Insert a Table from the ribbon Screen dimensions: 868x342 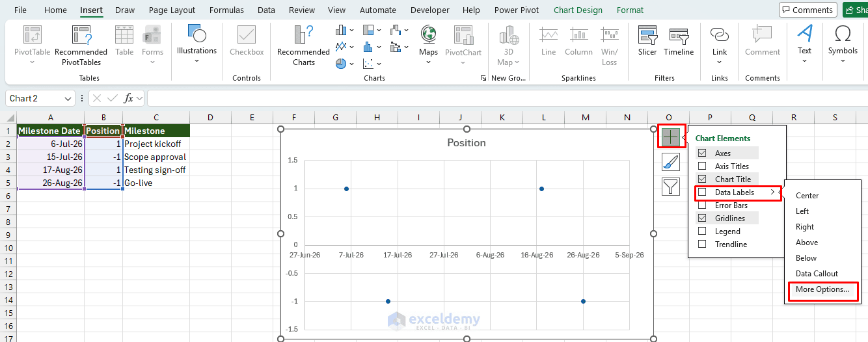pos(124,40)
